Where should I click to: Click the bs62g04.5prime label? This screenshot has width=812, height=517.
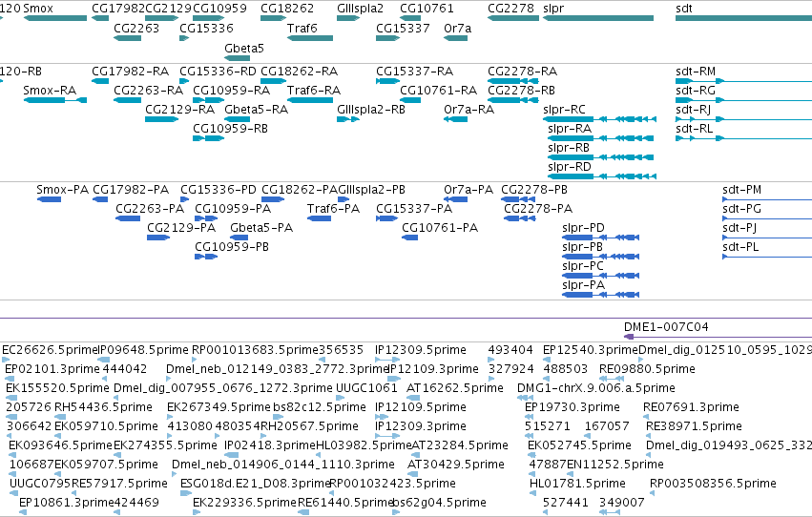439,503
